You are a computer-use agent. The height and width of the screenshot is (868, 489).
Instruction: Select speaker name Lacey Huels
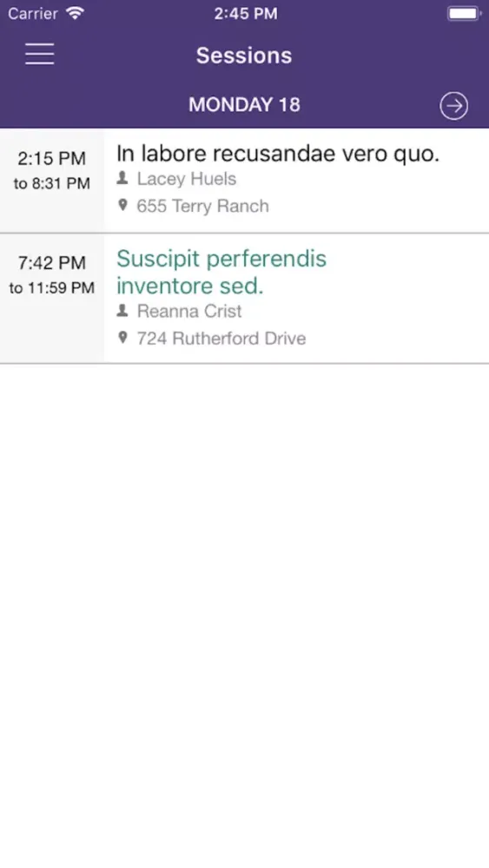187,178
